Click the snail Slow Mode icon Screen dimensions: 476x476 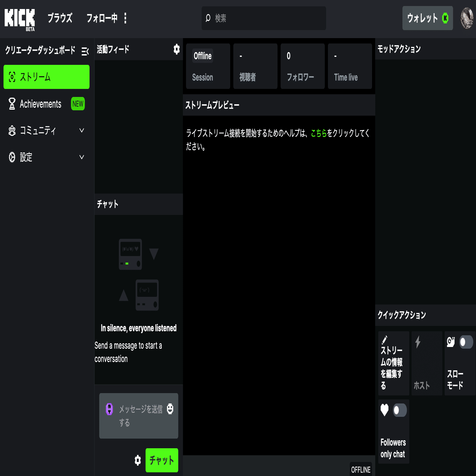click(x=450, y=341)
